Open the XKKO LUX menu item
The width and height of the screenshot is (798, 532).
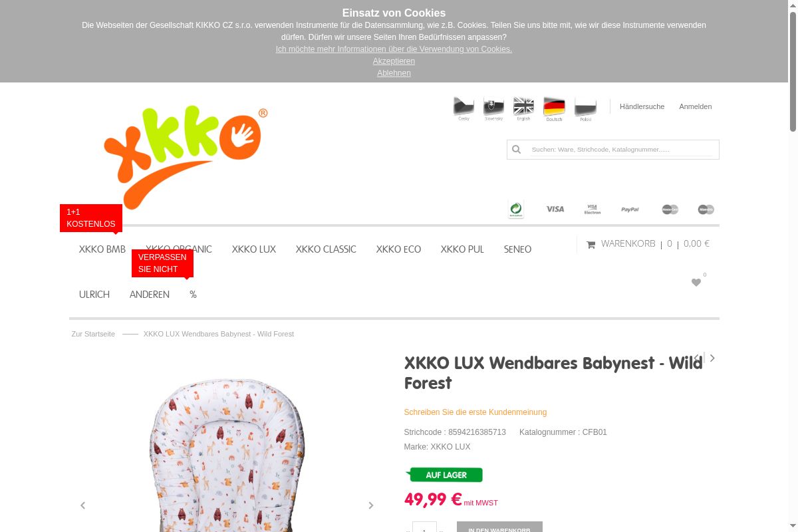pyautogui.click(x=254, y=249)
